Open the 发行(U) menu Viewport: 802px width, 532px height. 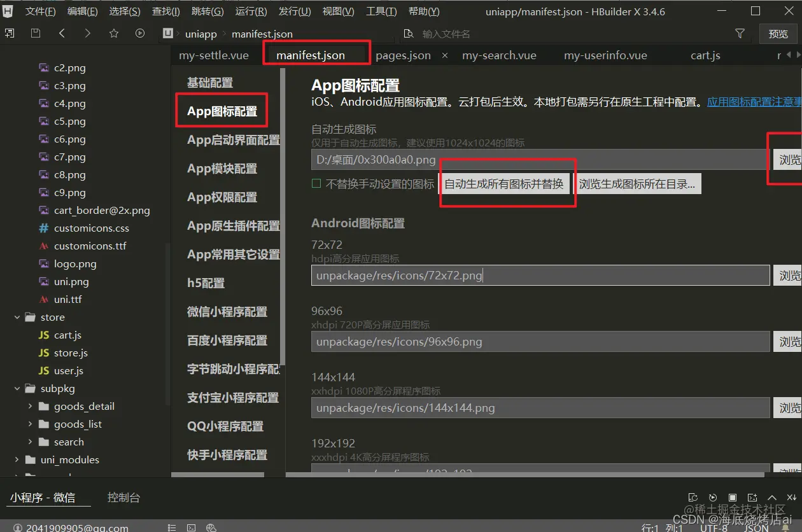click(x=295, y=11)
